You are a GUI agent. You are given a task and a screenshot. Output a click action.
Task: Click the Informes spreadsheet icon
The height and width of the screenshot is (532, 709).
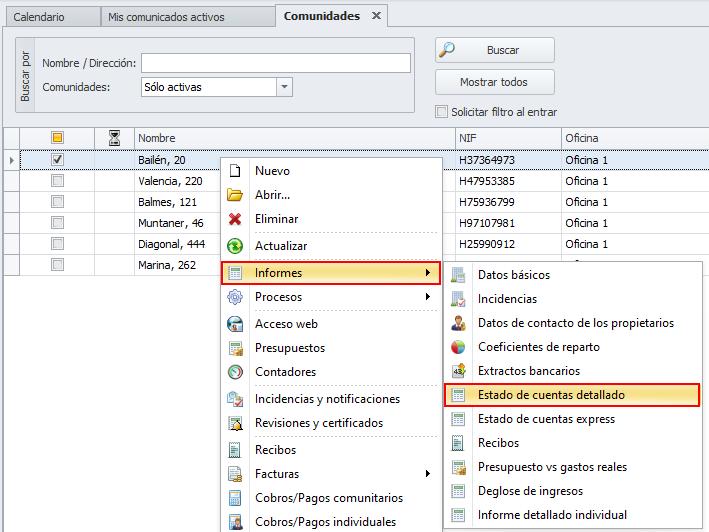point(235,273)
